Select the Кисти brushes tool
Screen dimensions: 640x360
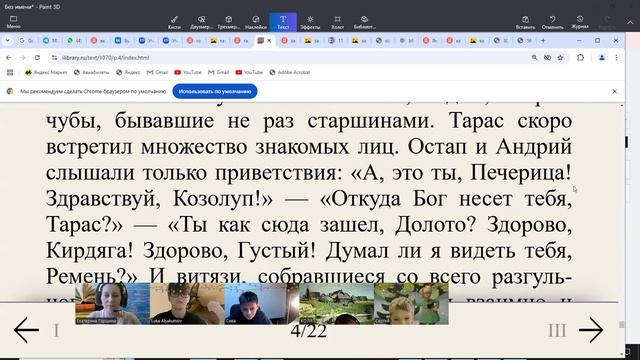coord(174,22)
